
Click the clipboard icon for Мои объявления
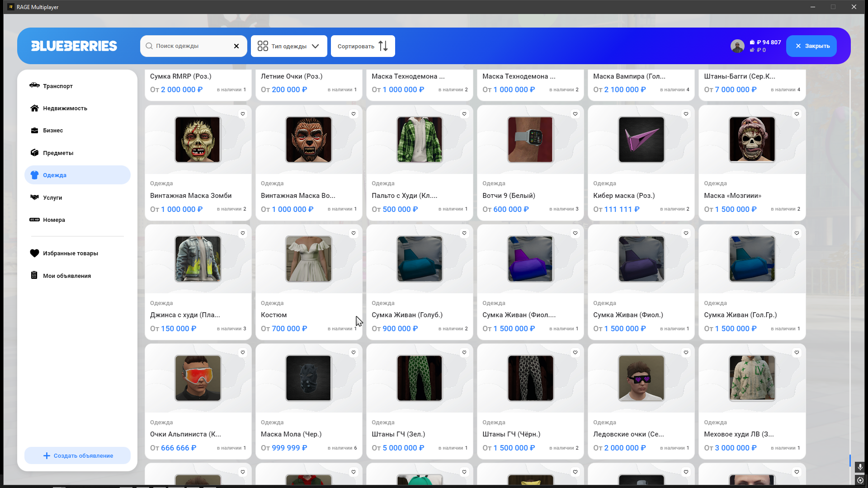(x=34, y=275)
